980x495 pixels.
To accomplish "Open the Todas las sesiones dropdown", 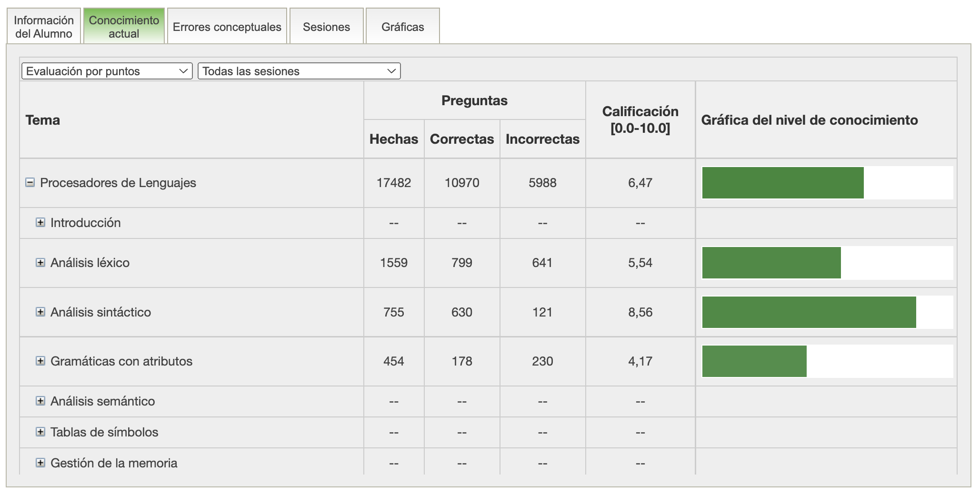I will click(x=299, y=71).
